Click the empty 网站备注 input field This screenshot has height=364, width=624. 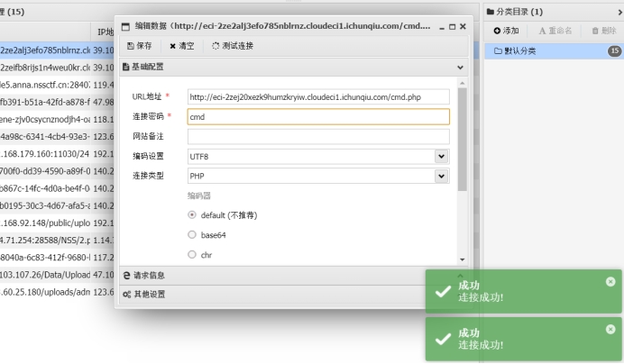click(x=318, y=136)
